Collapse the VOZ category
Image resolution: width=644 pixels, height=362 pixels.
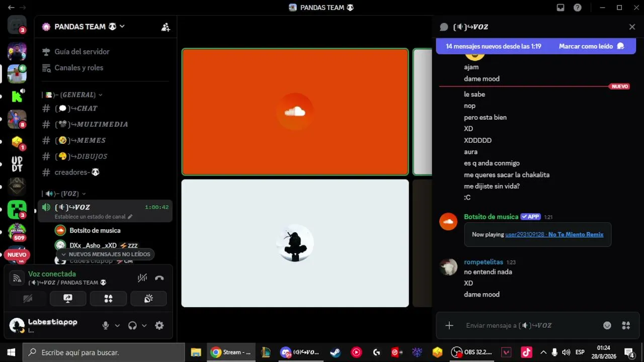click(x=63, y=194)
